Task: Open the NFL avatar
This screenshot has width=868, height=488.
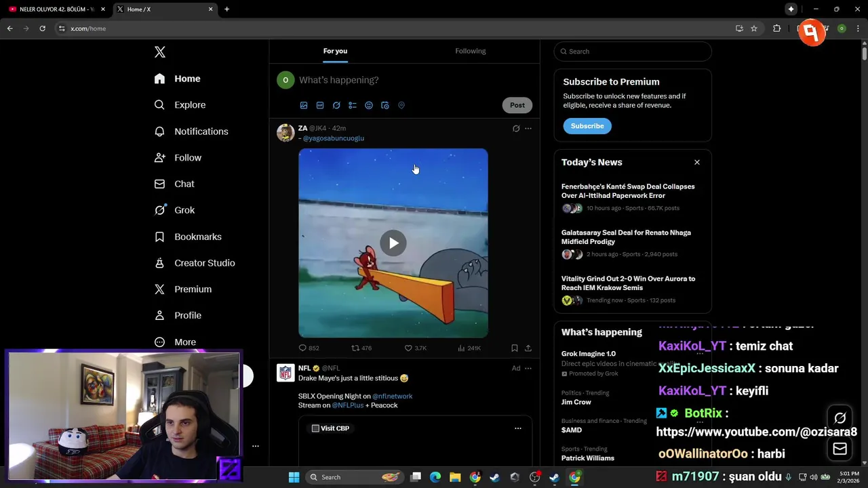Action: click(x=285, y=373)
